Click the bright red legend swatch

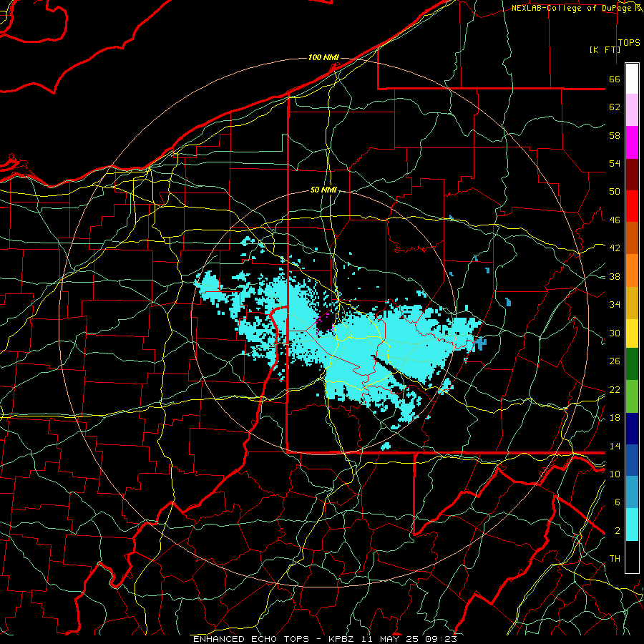pyautogui.click(x=632, y=206)
